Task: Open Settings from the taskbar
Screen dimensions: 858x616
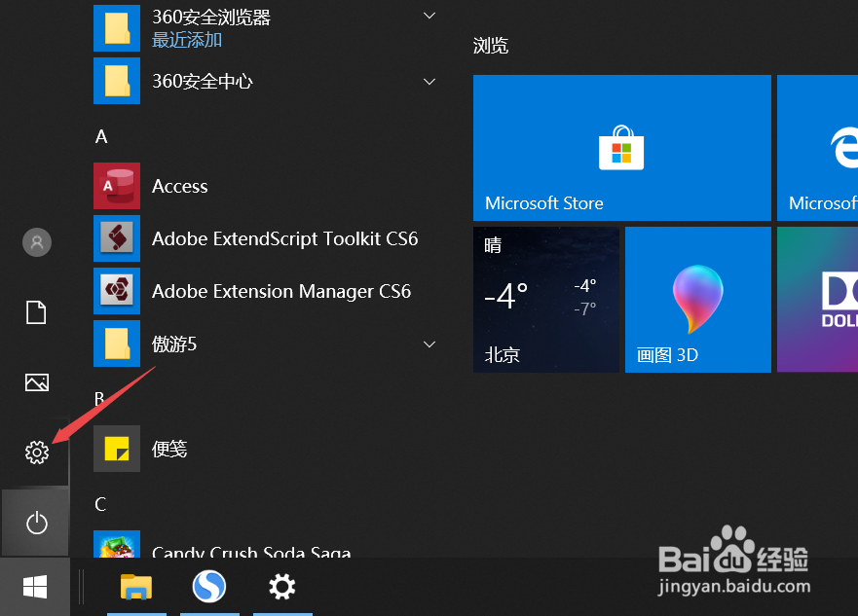Action: tap(281, 587)
